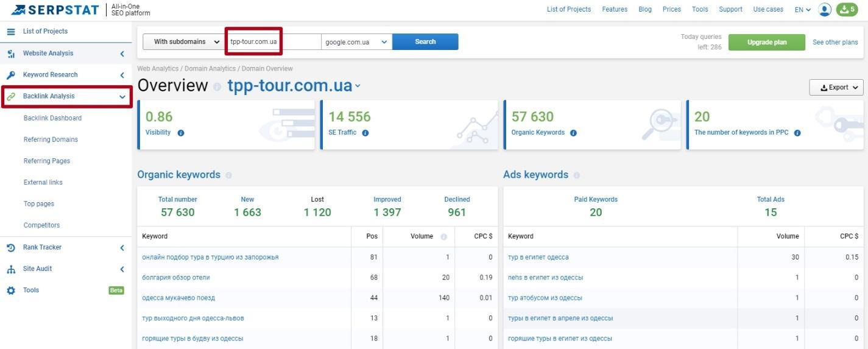
Task: Click info icon beside Organic Keywords card
Action: click(573, 133)
